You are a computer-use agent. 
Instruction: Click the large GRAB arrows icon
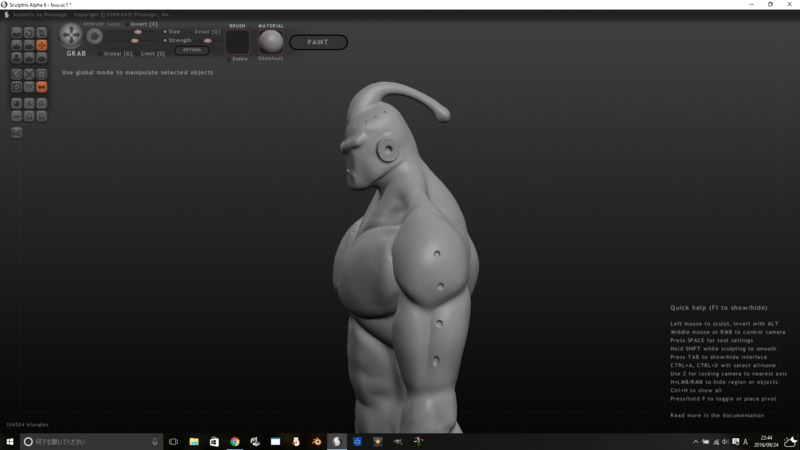[x=71, y=35]
